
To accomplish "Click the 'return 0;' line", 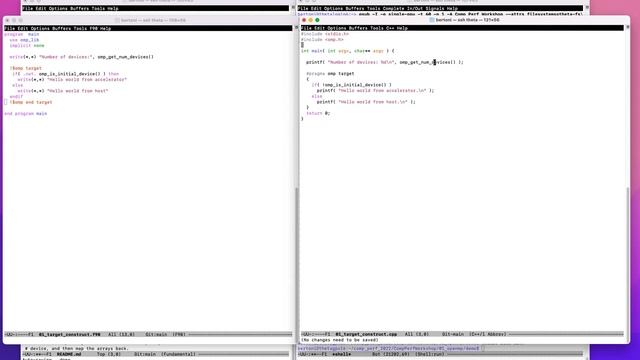I will coord(318,113).
